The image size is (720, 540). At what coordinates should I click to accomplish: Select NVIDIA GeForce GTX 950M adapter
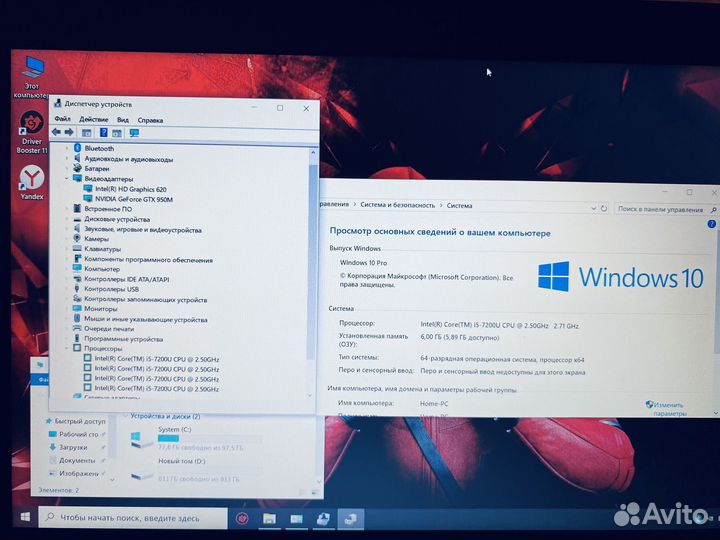(x=134, y=199)
